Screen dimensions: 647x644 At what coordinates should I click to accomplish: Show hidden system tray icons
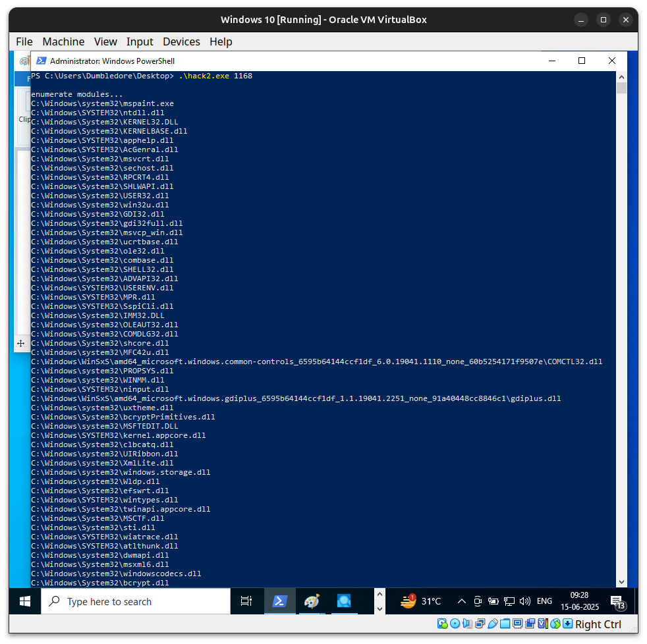(462, 602)
